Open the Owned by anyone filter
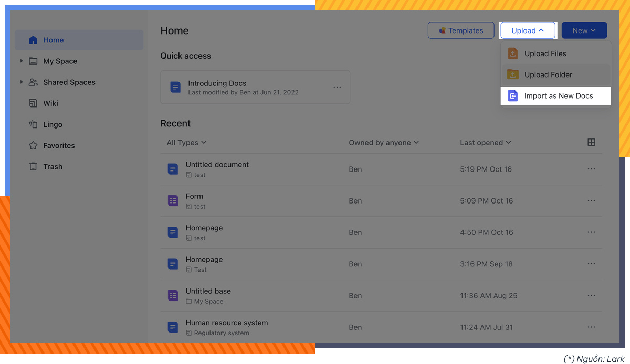Viewport: 630px width, 364px height. pos(383,143)
